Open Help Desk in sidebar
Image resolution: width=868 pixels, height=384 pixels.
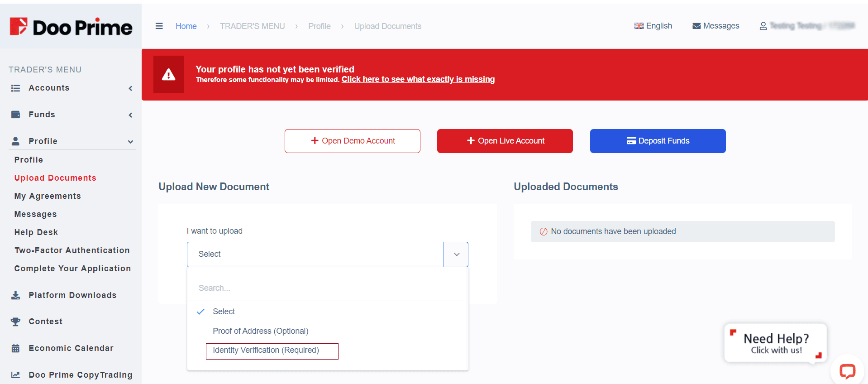point(36,232)
